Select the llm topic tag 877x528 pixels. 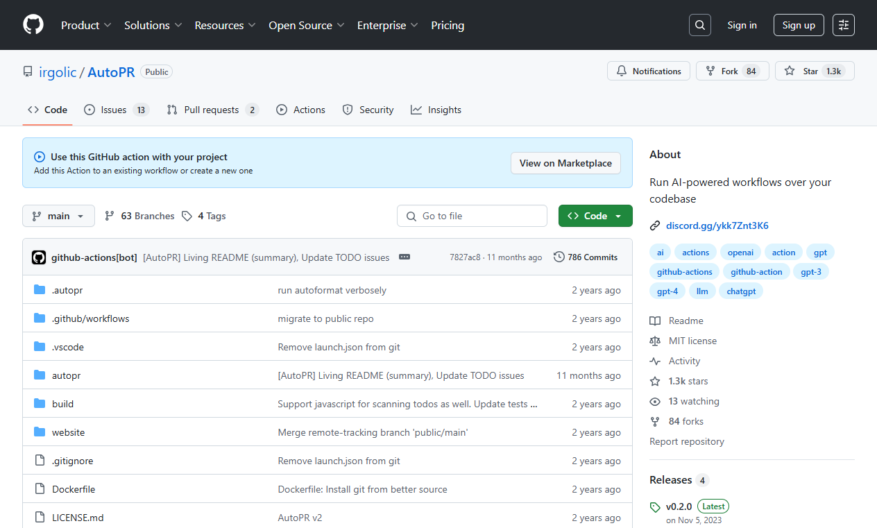(702, 291)
